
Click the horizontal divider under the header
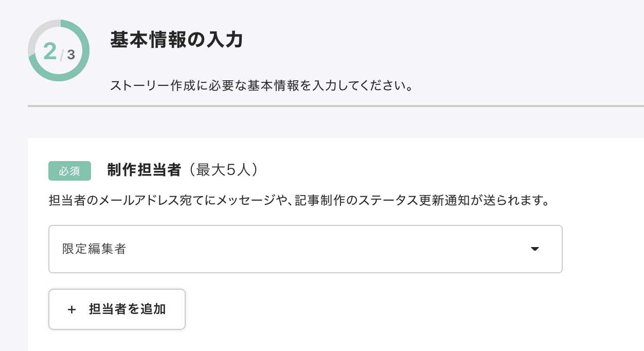point(335,106)
